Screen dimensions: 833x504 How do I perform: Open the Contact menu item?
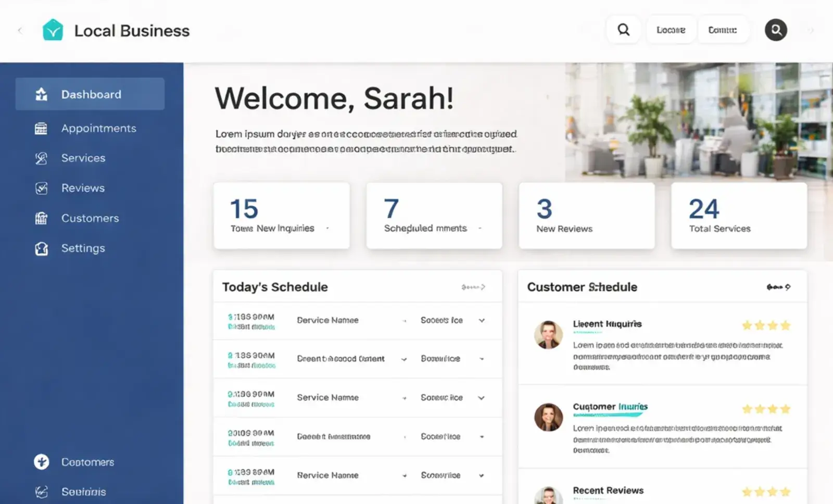coord(723,30)
